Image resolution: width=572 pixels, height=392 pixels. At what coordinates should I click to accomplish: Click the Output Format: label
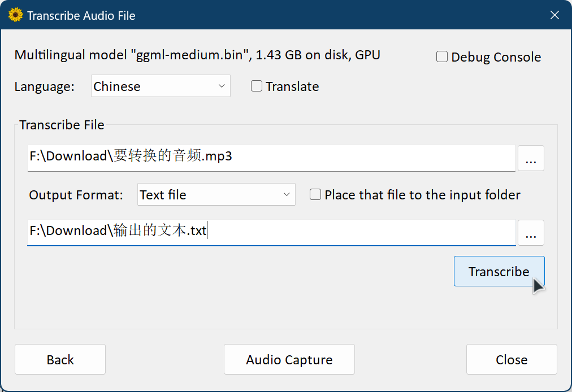coord(76,195)
